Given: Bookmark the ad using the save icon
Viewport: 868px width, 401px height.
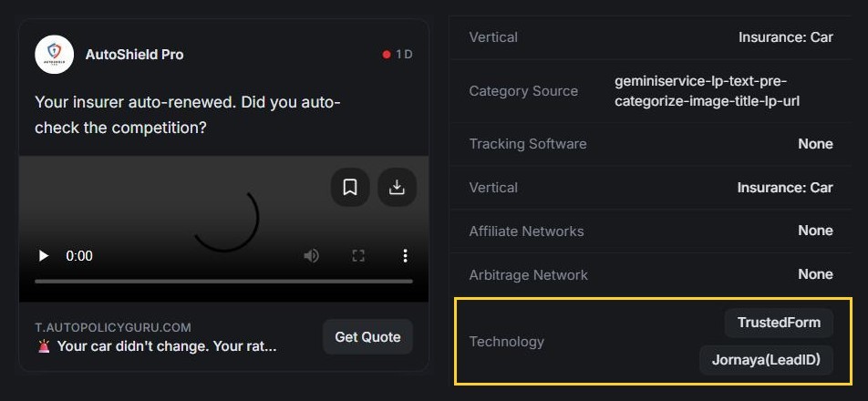Looking at the screenshot, I should pos(350,188).
